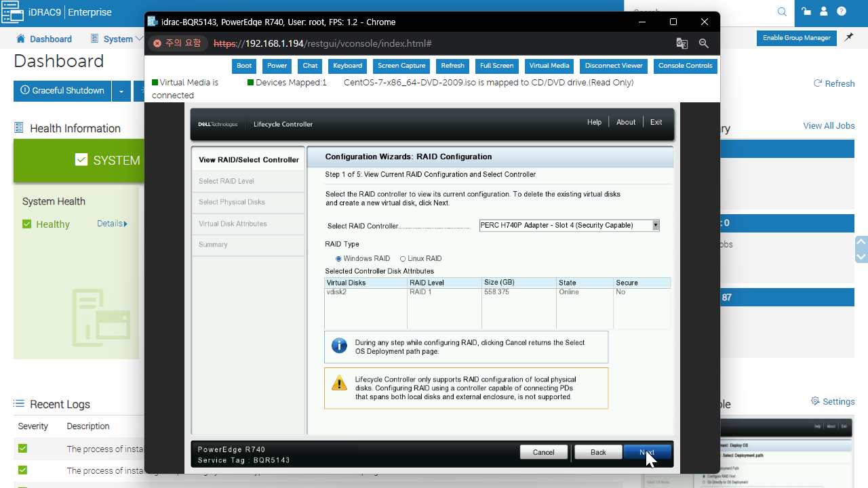Click the Health Information section icon
Screen dimensions: 868x488
pos(19,128)
